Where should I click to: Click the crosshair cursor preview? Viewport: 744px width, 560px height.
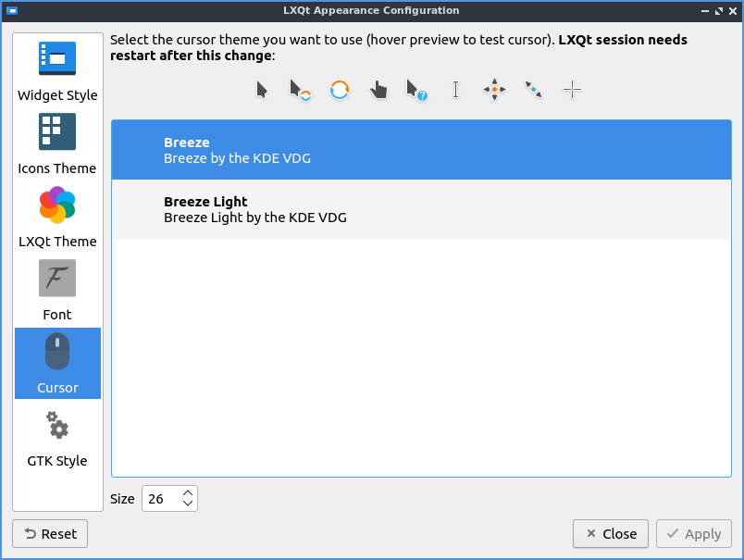pyautogui.click(x=573, y=90)
